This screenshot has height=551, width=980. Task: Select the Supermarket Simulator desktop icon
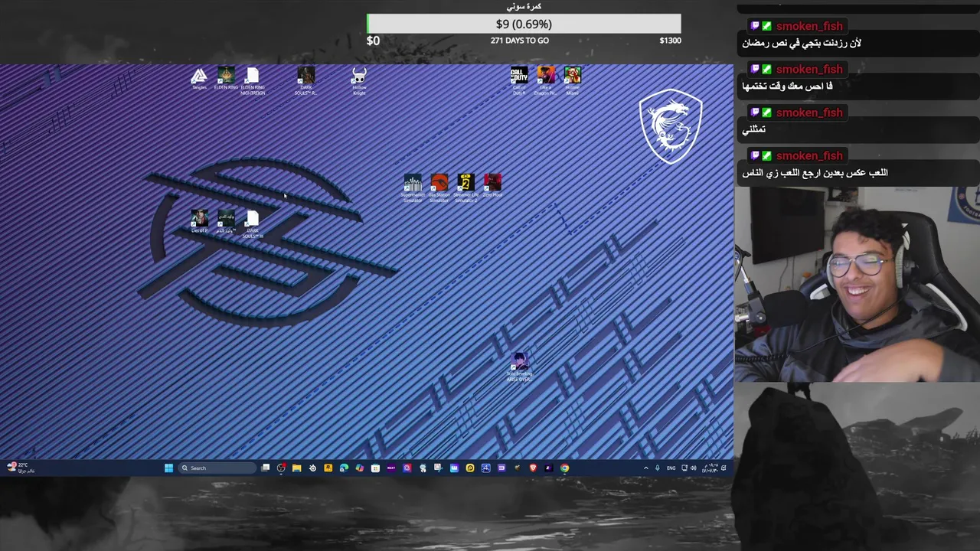(413, 188)
